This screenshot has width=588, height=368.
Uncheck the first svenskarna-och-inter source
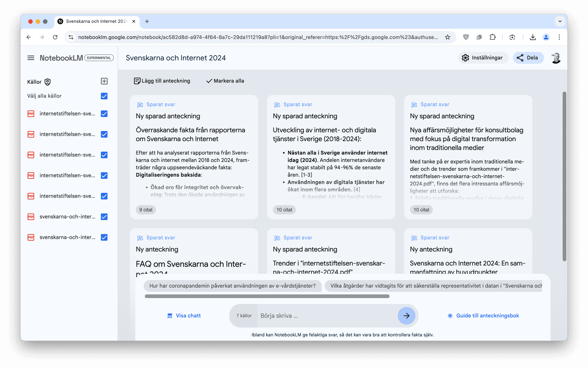(104, 217)
